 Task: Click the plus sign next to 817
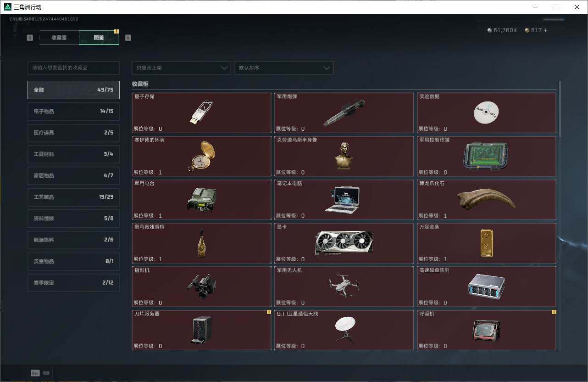click(x=545, y=30)
